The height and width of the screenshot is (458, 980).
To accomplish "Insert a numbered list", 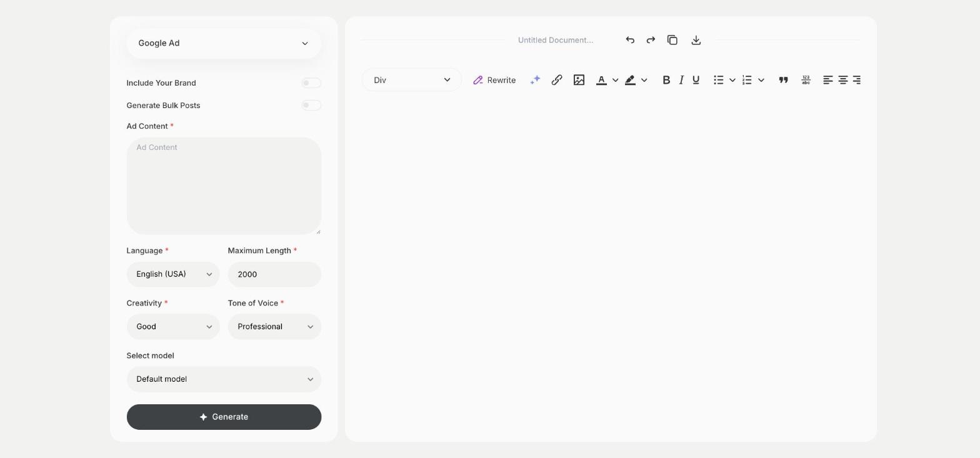I will [x=747, y=80].
